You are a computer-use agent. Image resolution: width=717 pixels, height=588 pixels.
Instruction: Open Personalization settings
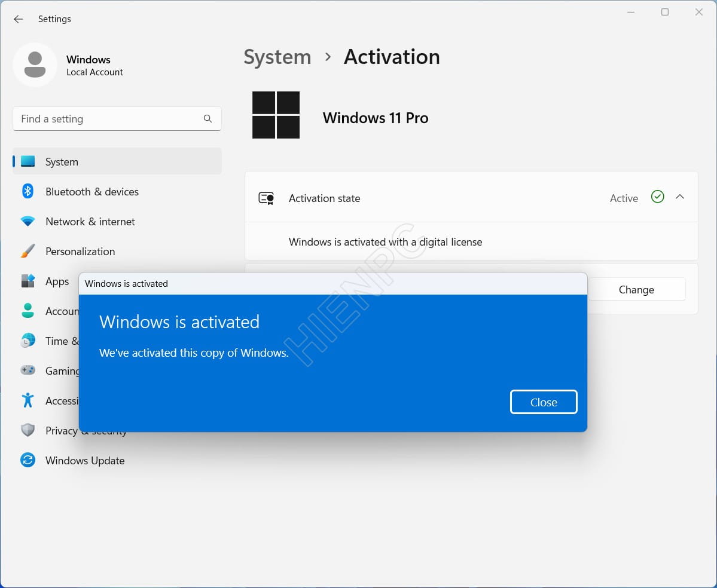[117, 252]
